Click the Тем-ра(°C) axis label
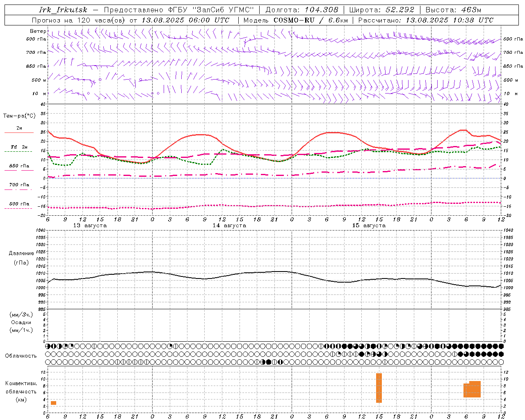Viewport: 525px width, 420px height. click(19, 116)
